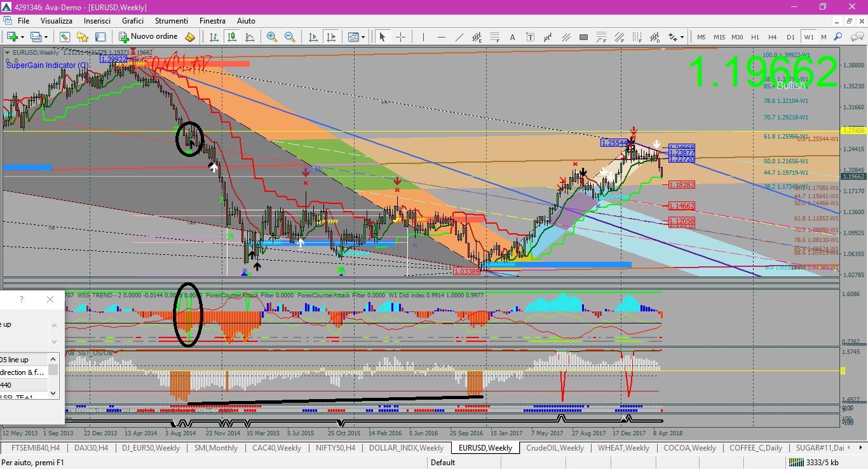Open the Strumenti menu
868x469 pixels.
coord(171,21)
